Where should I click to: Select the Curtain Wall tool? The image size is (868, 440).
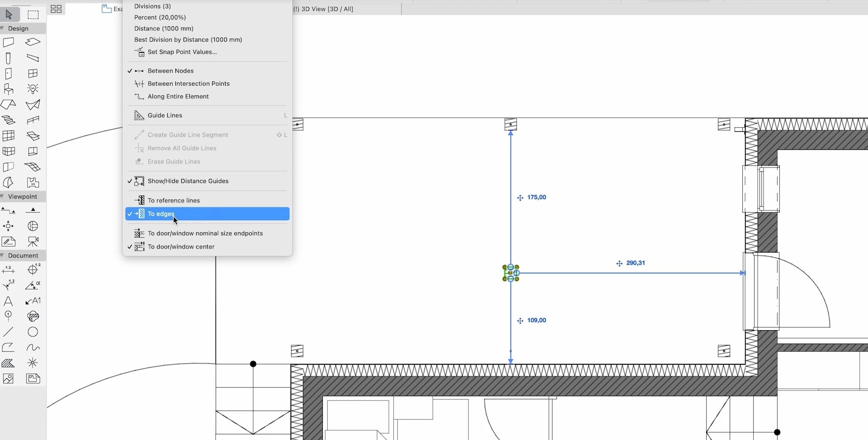pyautogui.click(x=9, y=136)
